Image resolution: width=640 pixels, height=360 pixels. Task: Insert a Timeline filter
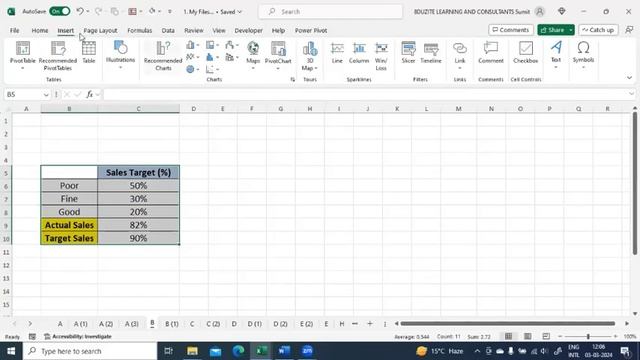click(431, 52)
